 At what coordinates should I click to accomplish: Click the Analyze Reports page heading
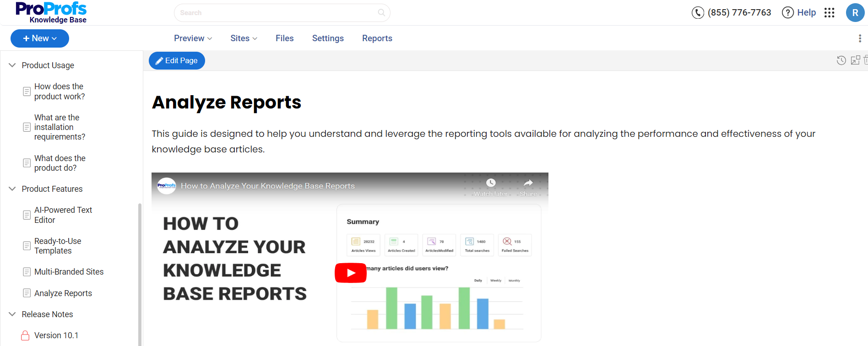point(227,102)
